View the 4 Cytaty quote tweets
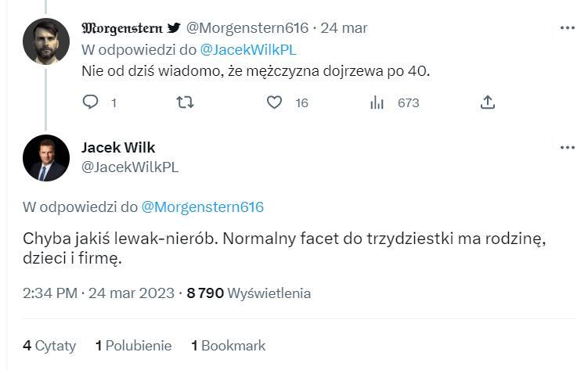 (x=49, y=345)
